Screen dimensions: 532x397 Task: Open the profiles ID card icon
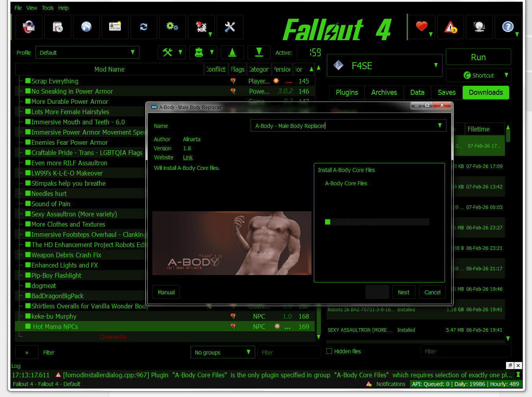(115, 27)
